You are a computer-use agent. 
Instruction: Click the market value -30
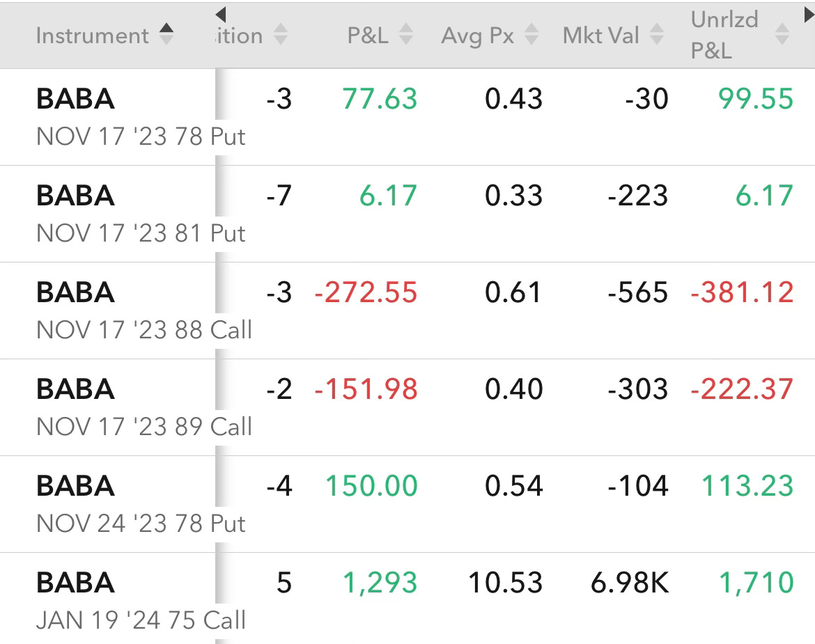(646, 99)
